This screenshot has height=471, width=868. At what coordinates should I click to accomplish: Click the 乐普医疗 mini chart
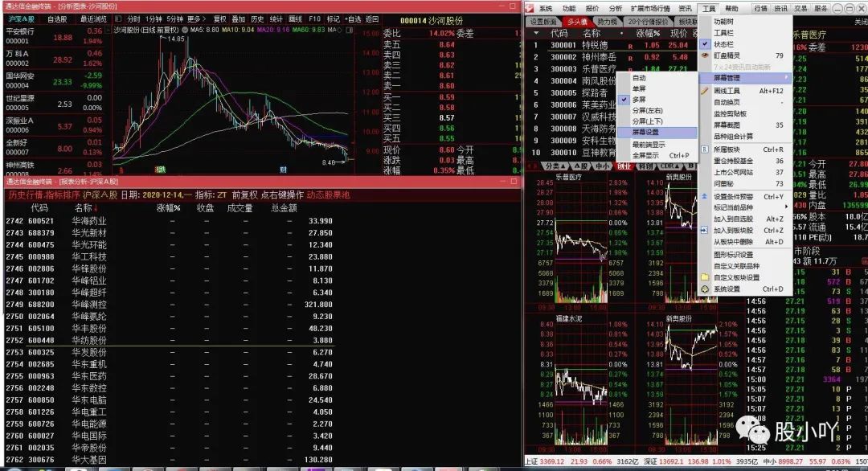[581, 240]
